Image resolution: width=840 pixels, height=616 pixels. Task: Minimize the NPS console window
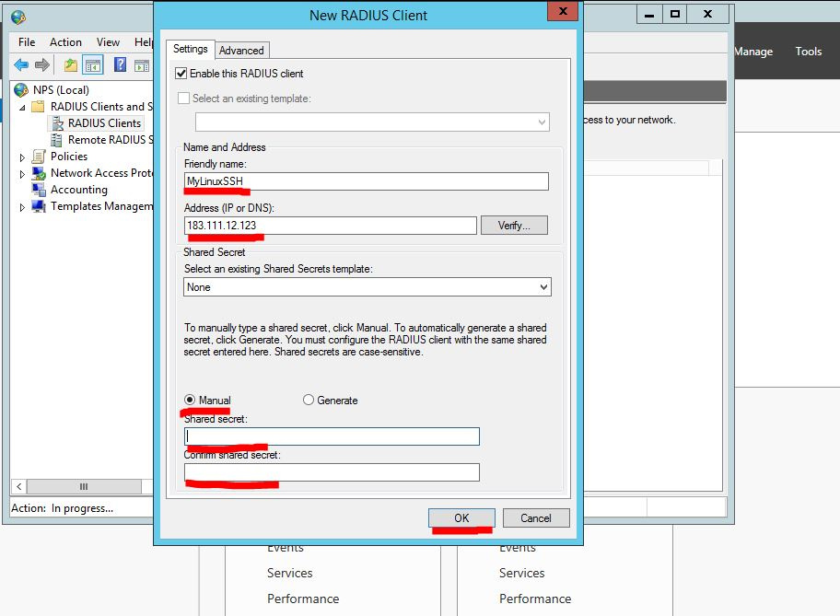[649, 15]
